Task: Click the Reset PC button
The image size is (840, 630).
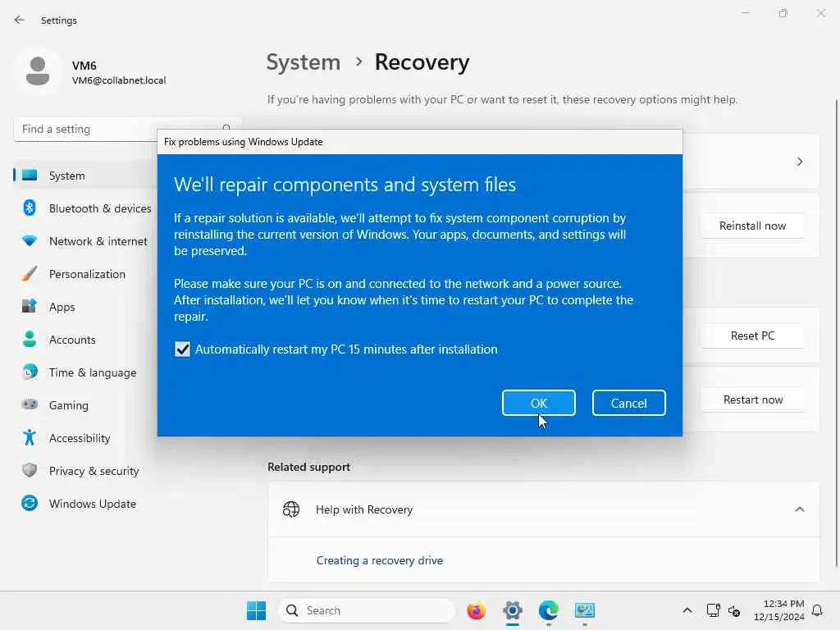Action: tap(752, 336)
